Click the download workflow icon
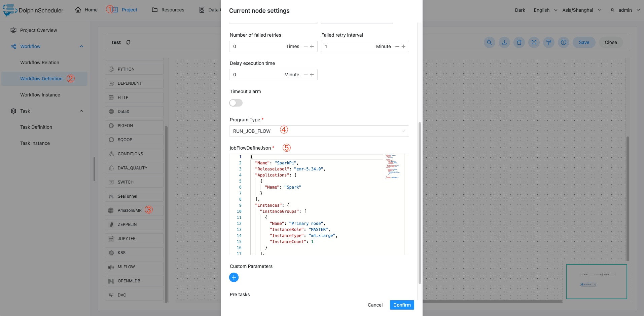644x316 pixels. [504, 42]
